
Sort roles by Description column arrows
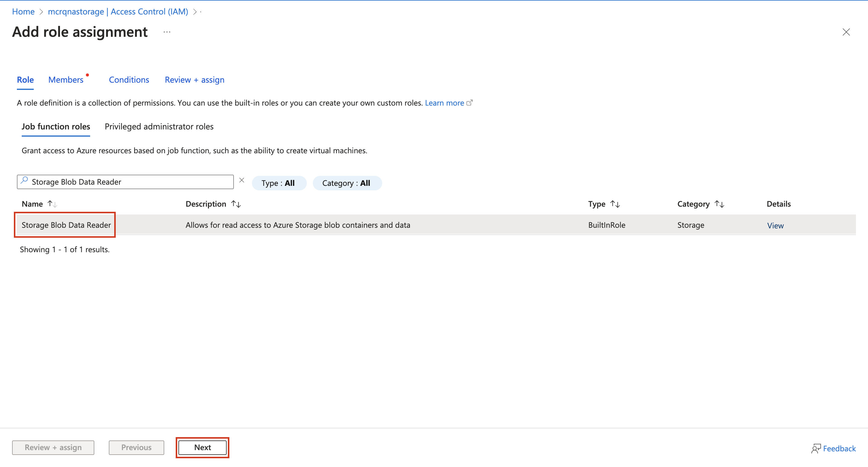tap(236, 204)
